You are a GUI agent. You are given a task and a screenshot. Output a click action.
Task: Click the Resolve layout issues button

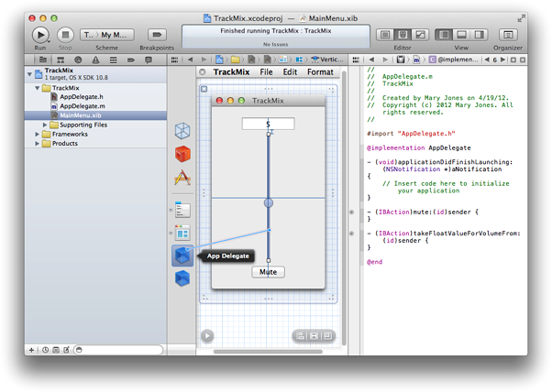(x=327, y=336)
